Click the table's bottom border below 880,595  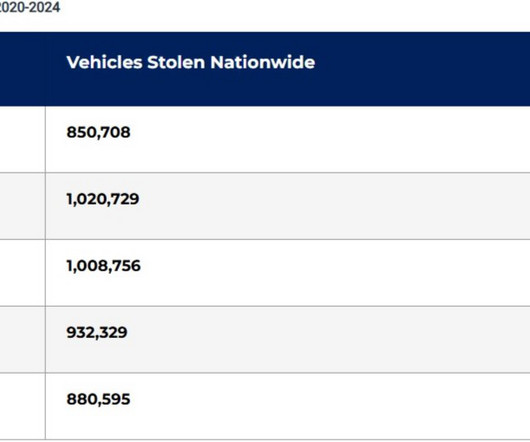(x=265, y=440)
